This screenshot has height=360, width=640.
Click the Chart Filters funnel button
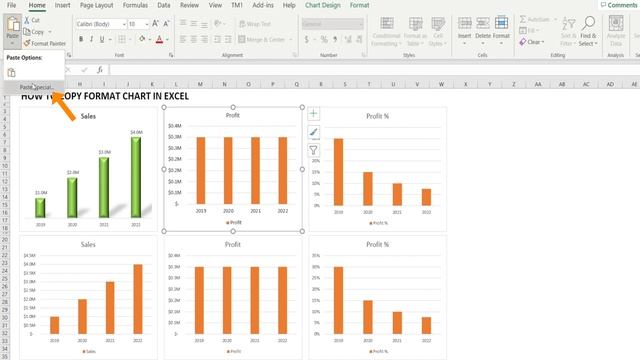coord(313,150)
